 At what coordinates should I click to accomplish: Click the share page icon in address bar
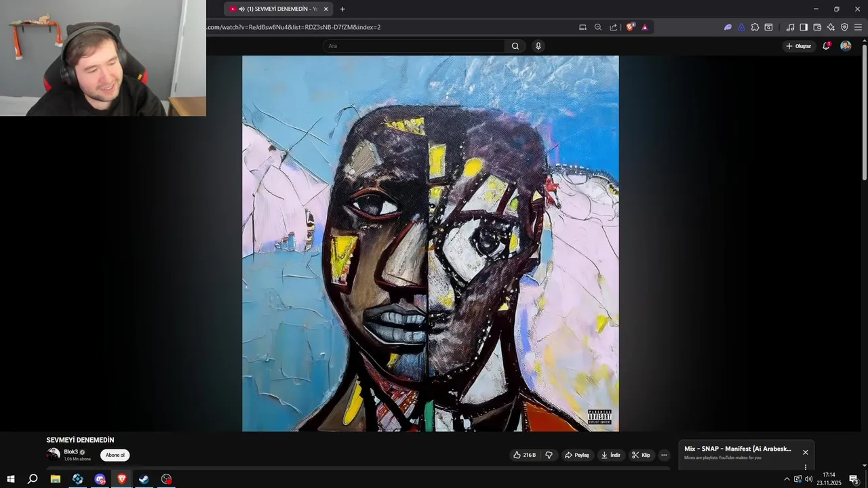point(614,27)
